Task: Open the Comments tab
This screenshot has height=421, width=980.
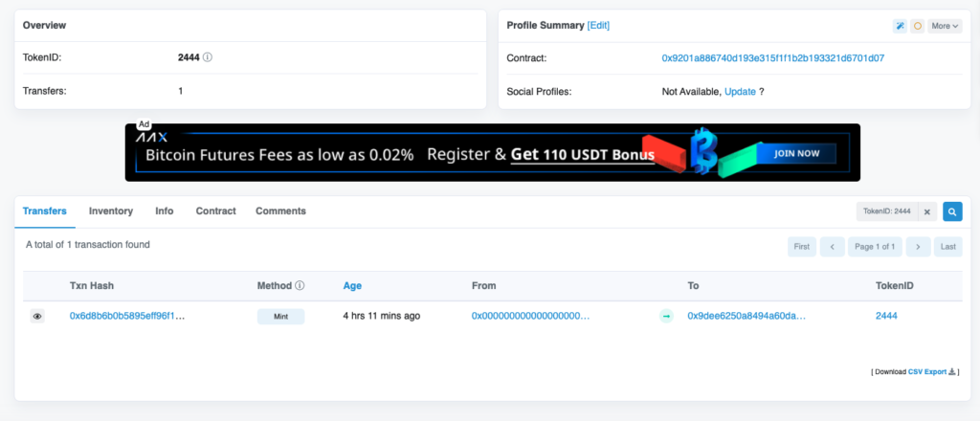Action: (x=280, y=211)
